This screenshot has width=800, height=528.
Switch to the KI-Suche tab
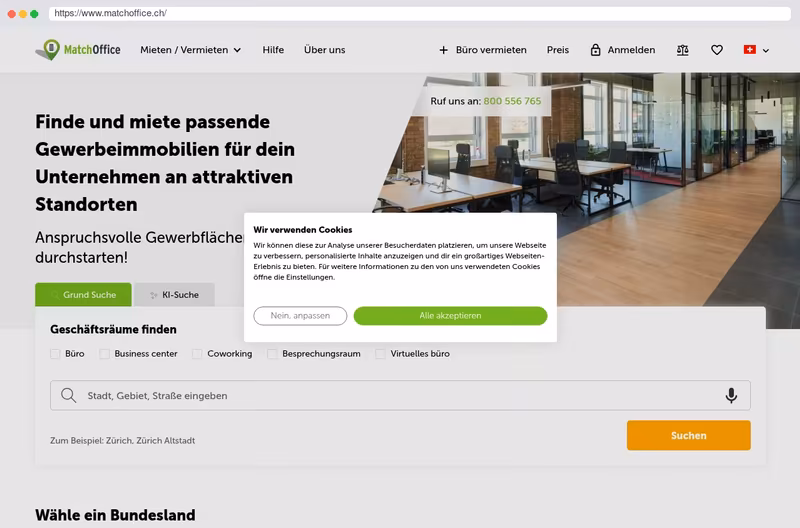(x=174, y=295)
